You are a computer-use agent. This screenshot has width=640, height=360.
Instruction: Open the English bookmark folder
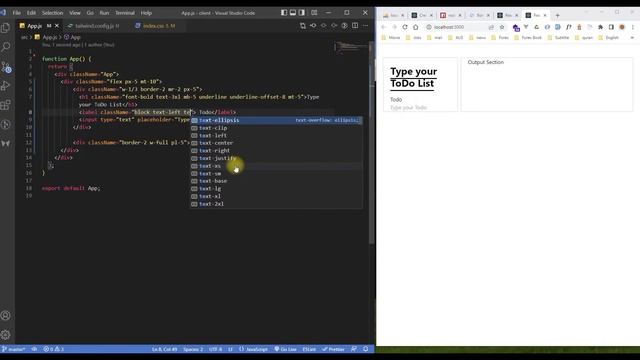[609, 38]
